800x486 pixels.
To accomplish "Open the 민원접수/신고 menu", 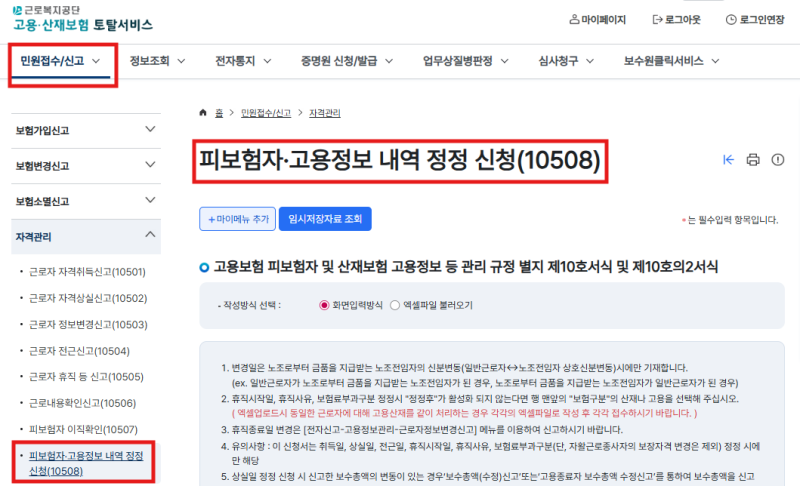I will click(x=60, y=61).
